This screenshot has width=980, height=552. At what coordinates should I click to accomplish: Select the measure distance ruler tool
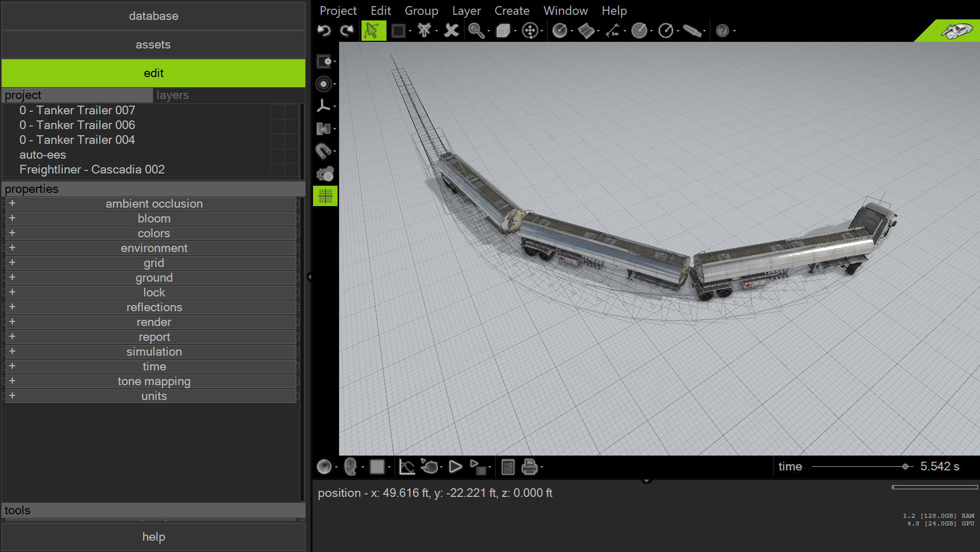click(x=612, y=31)
